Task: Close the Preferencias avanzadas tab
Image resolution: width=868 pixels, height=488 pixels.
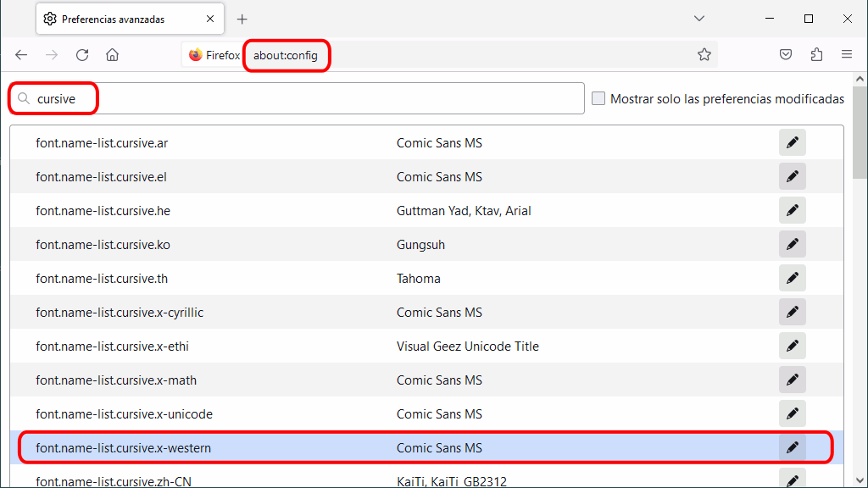Action: tap(210, 19)
